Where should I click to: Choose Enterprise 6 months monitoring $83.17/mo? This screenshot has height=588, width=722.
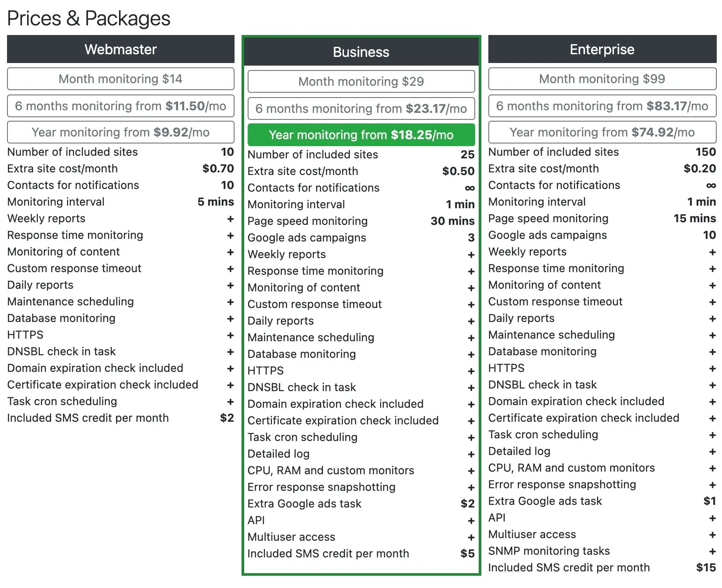[602, 106]
